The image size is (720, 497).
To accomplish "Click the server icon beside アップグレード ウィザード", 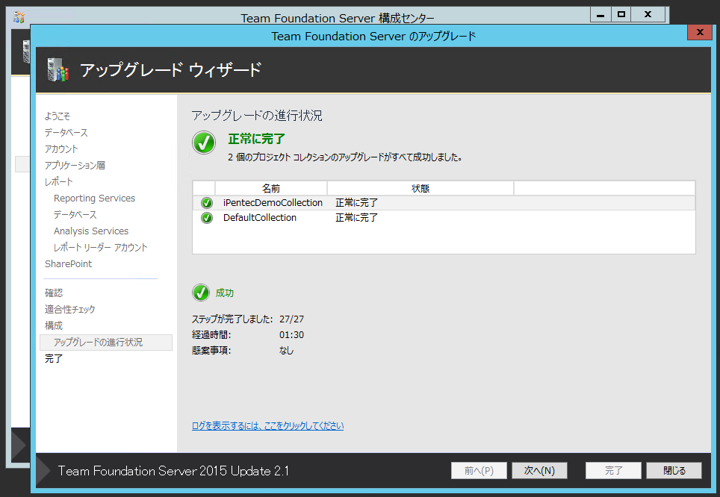I will 58,70.
